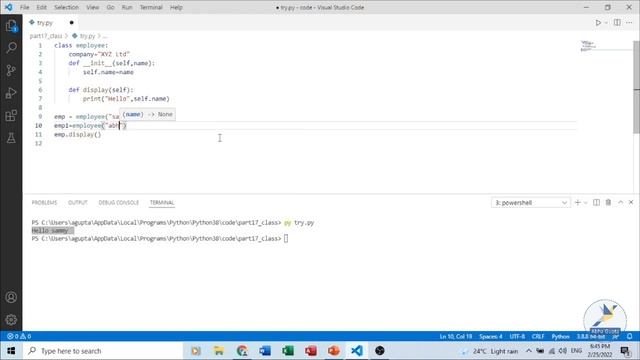
Task: Open the Run and Debug view
Action: coord(11,93)
